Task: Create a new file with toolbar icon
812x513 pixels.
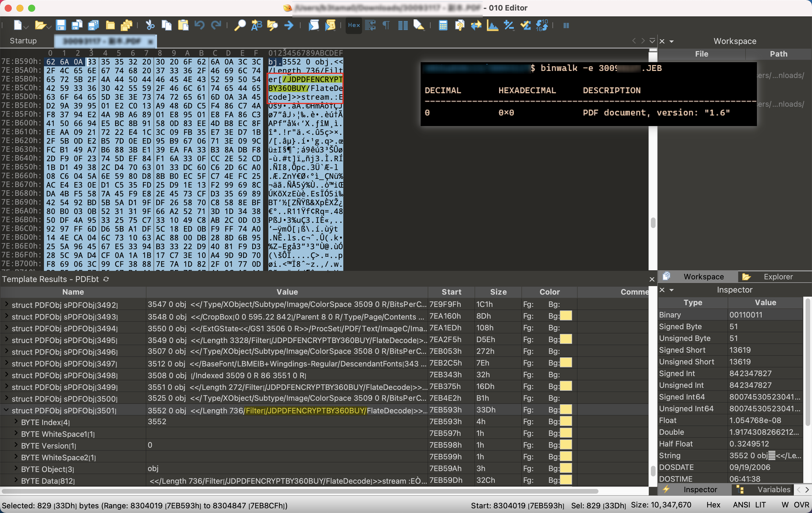Action: (x=18, y=25)
